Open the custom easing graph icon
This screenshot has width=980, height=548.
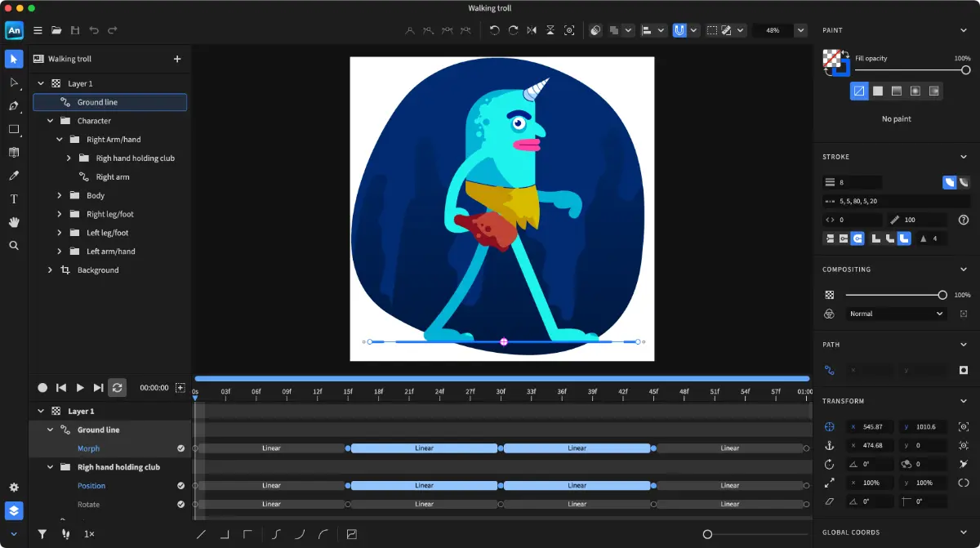tap(352, 534)
